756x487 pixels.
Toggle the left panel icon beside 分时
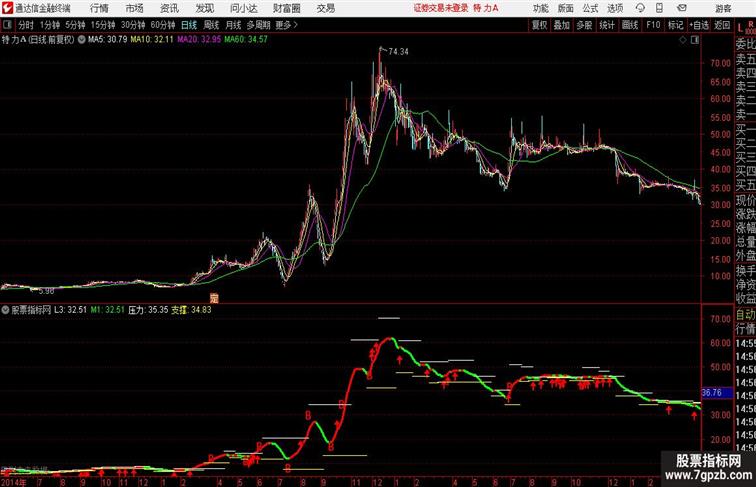coord(7,25)
